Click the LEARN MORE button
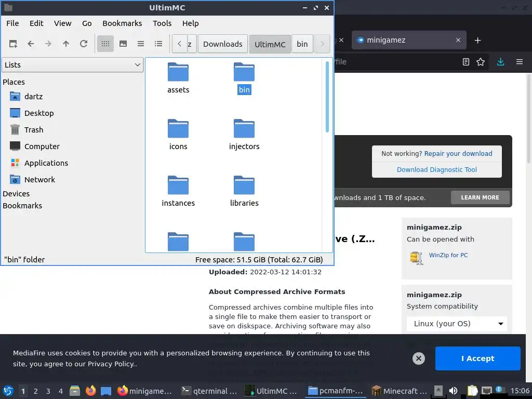Viewport: 532px width, 399px height. (x=480, y=197)
